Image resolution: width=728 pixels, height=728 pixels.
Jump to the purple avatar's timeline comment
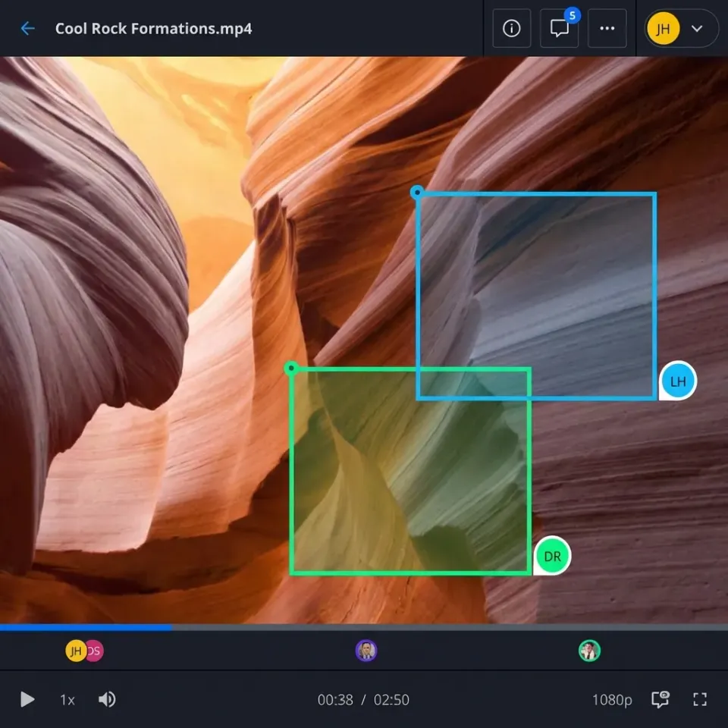pyautogui.click(x=367, y=650)
